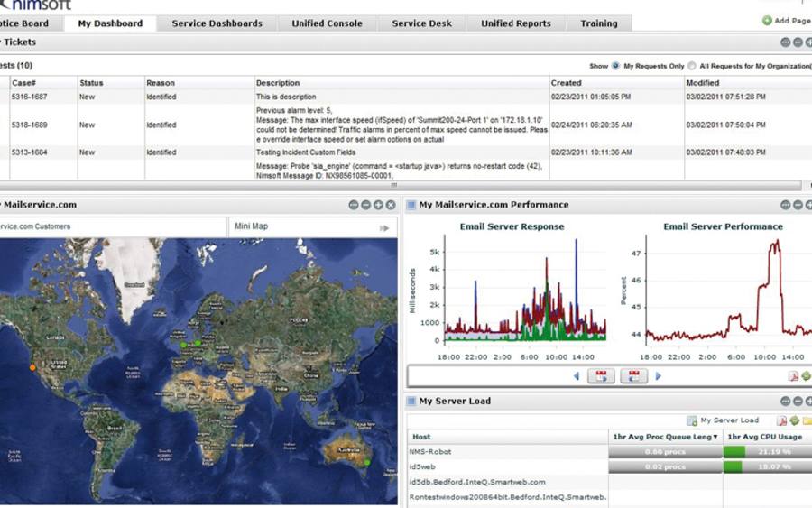
Task: Export My Server Load to PDF
Action: pyautogui.click(x=782, y=420)
